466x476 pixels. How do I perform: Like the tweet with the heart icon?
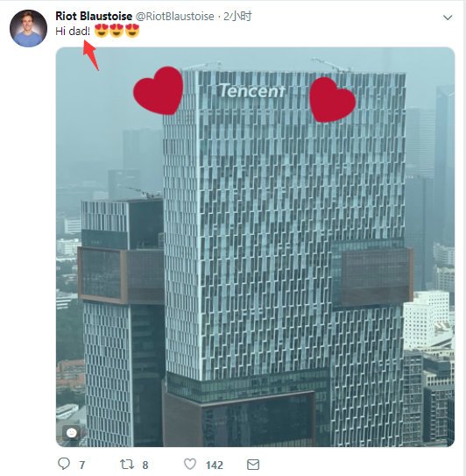pos(190,464)
